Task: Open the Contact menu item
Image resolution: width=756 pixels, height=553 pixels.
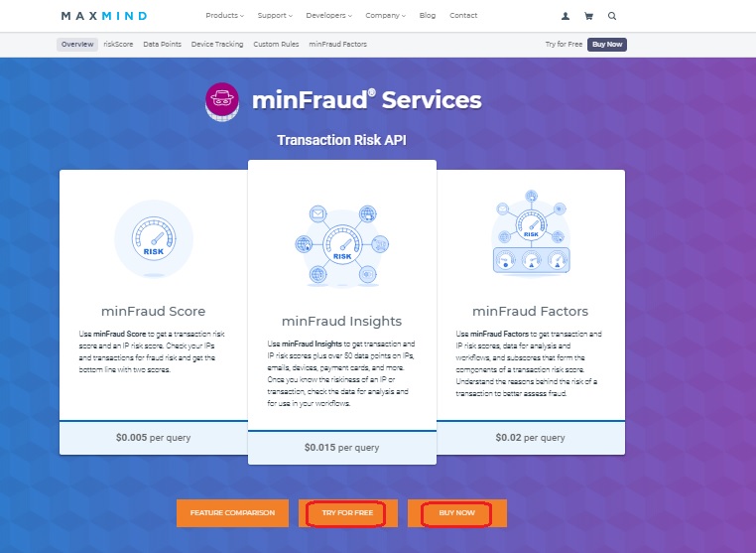Action: pyautogui.click(x=463, y=16)
